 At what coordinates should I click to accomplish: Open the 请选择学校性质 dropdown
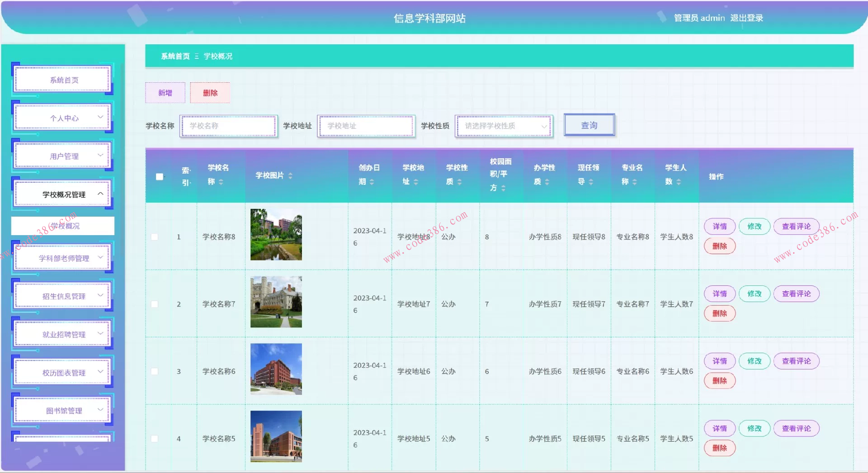click(x=504, y=126)
